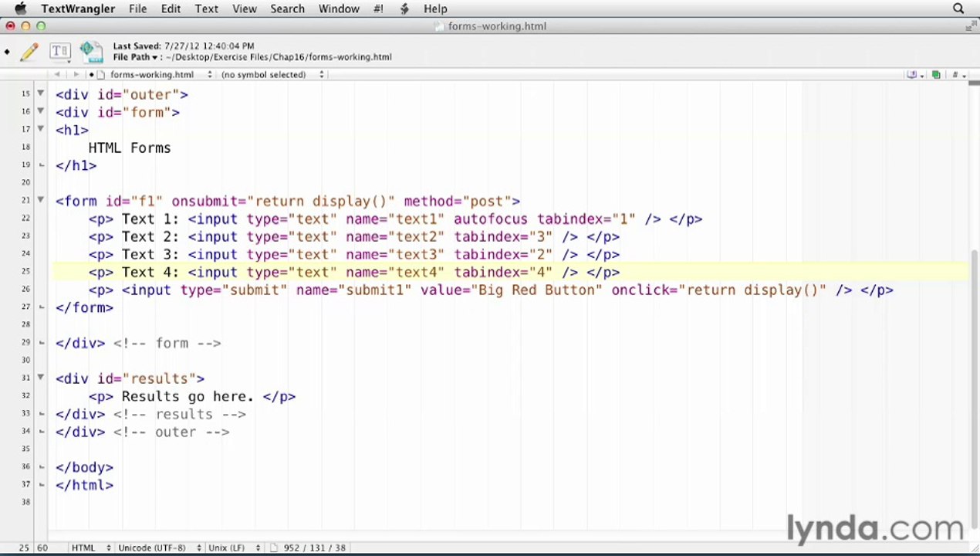Open the Spotlight search magnifier
The width and height of the screenshot is (980, 556).
[x=958, y=8]
